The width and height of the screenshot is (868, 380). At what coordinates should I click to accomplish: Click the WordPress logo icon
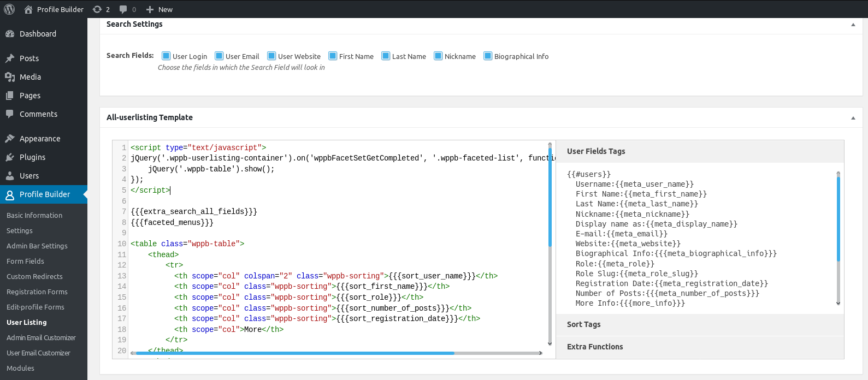coord(9,9)
